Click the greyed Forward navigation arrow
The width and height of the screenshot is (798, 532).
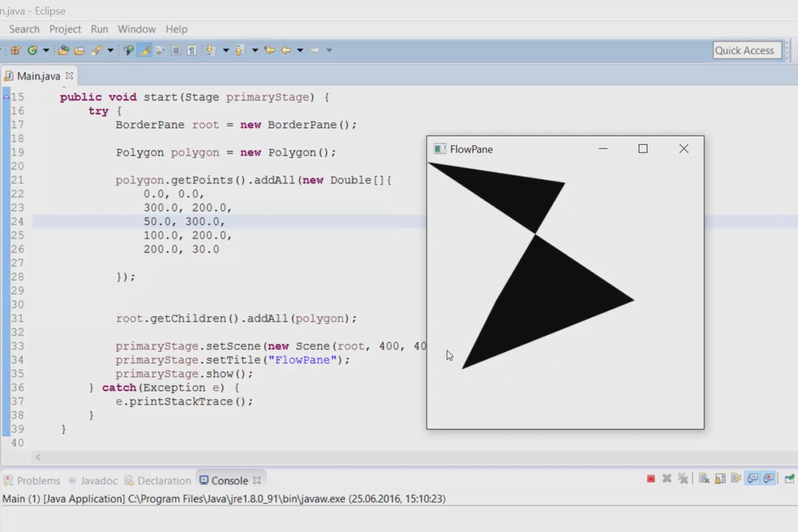[315, 50]
